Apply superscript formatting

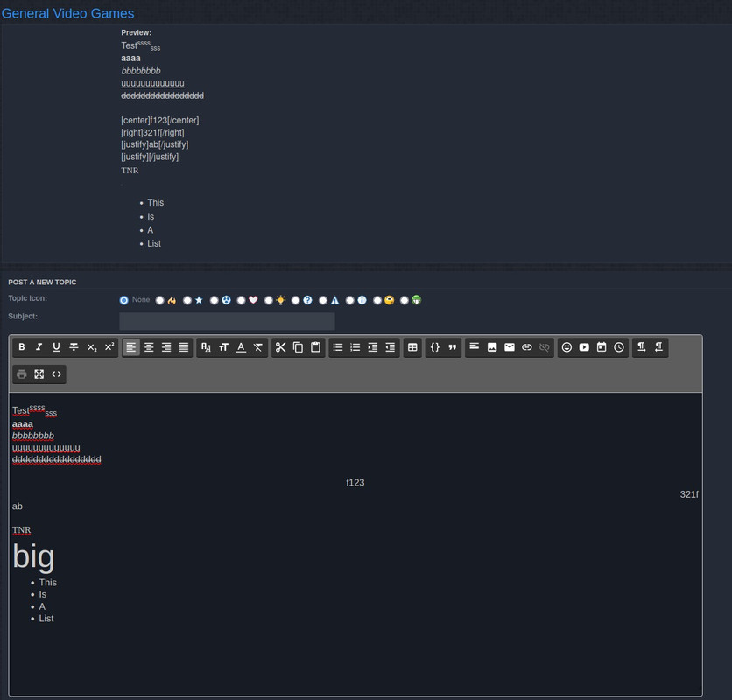pyautogui.click(x=109, y=347)
